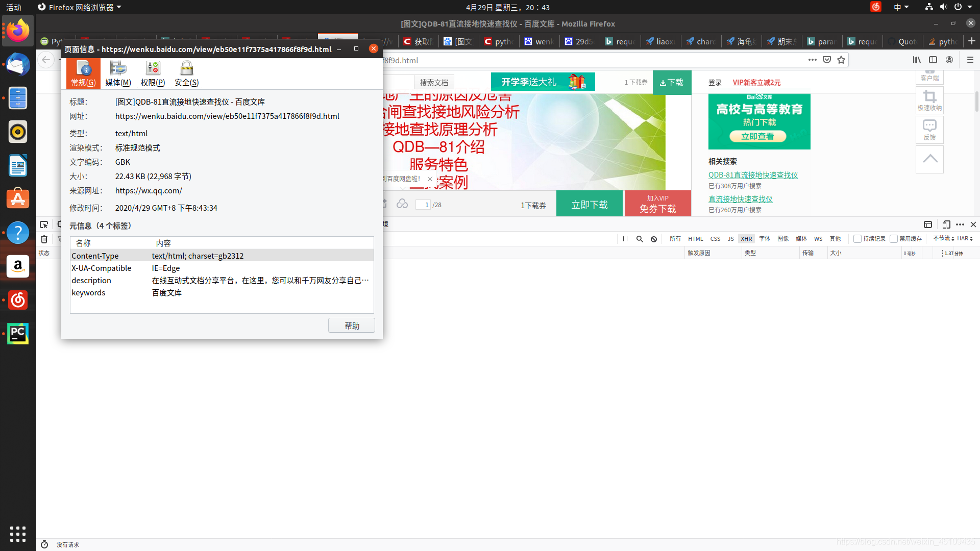Image resolution: width=980 pixels, height=551 pixels.
Task: Filter network requests by CSS
Action: (715, 239)
